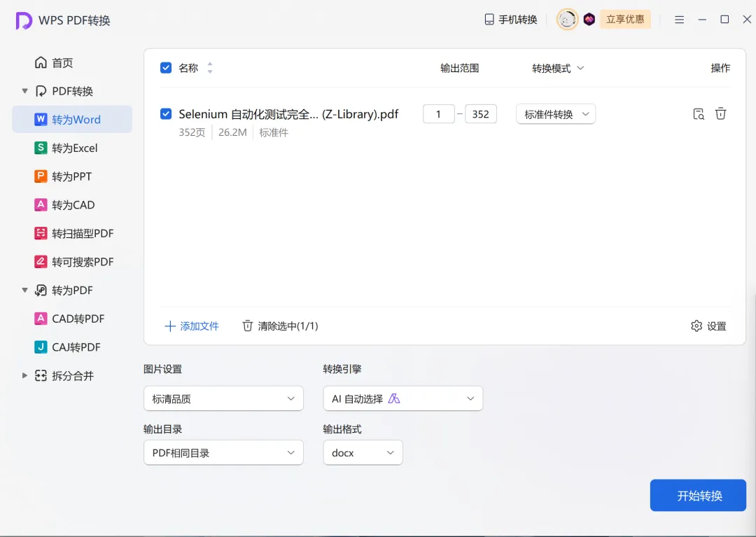The width and height of the screenshot is (756, 537).
Task: Click the CAD转PDF icon
Action: 41,318
